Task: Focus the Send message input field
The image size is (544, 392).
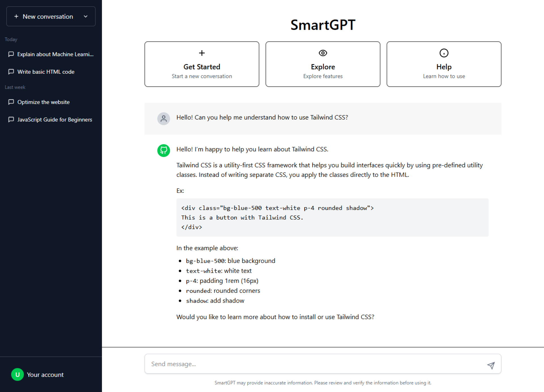Action: (323, 364)
